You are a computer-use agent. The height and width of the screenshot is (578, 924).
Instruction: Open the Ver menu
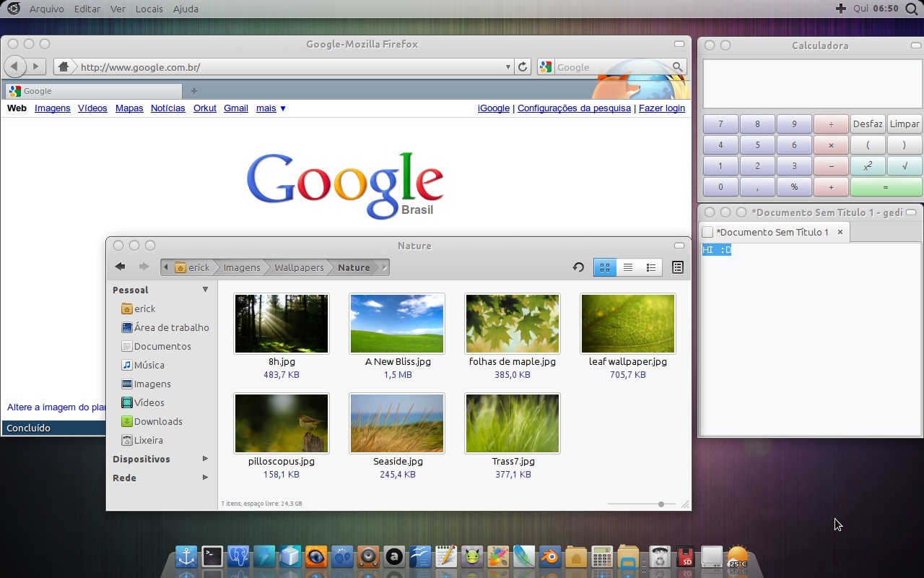(118, 9)
